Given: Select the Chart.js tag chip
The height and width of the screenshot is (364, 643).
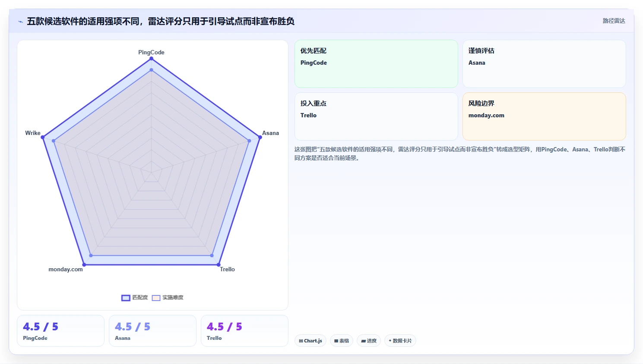Looking at the screenshot, I should [x=310, y=341].
